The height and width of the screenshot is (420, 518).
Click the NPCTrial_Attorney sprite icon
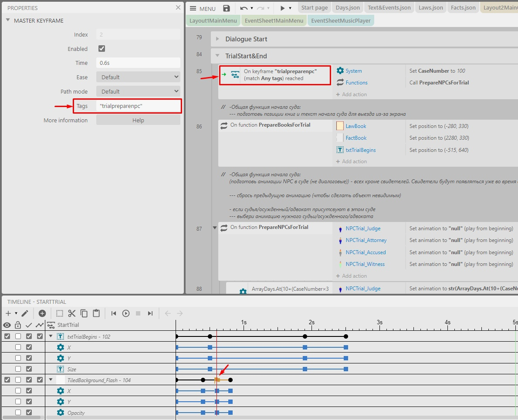click(340, 240)
